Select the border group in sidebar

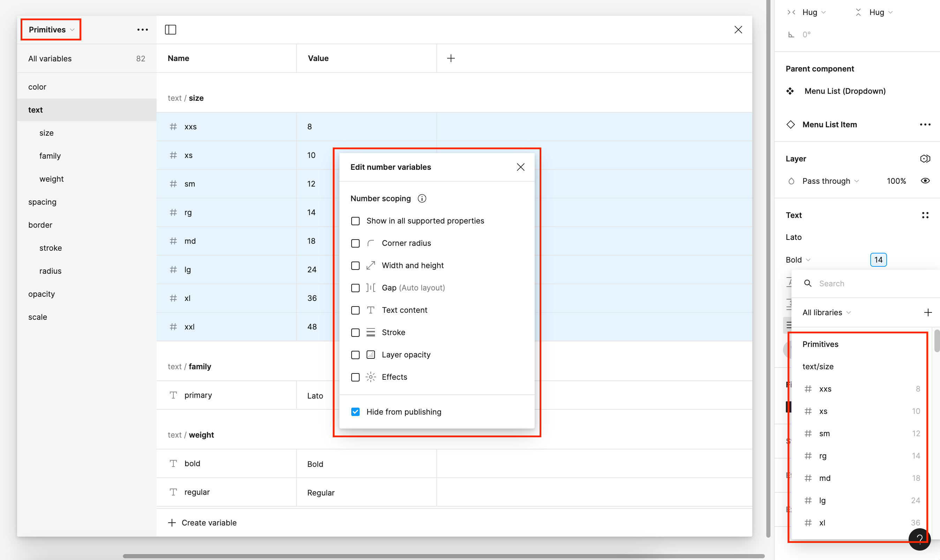click(x=87, y=225)
